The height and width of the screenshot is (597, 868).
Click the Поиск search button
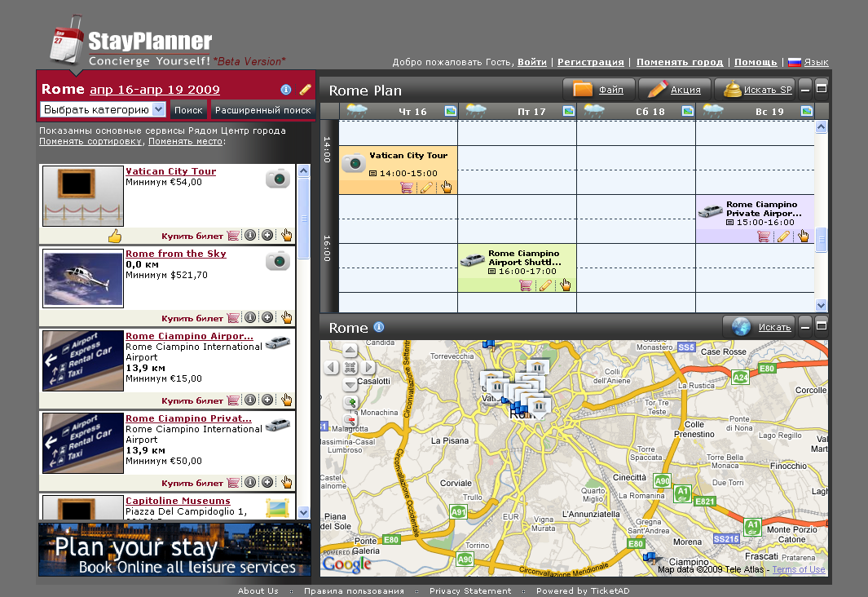[x=188, y=109]
